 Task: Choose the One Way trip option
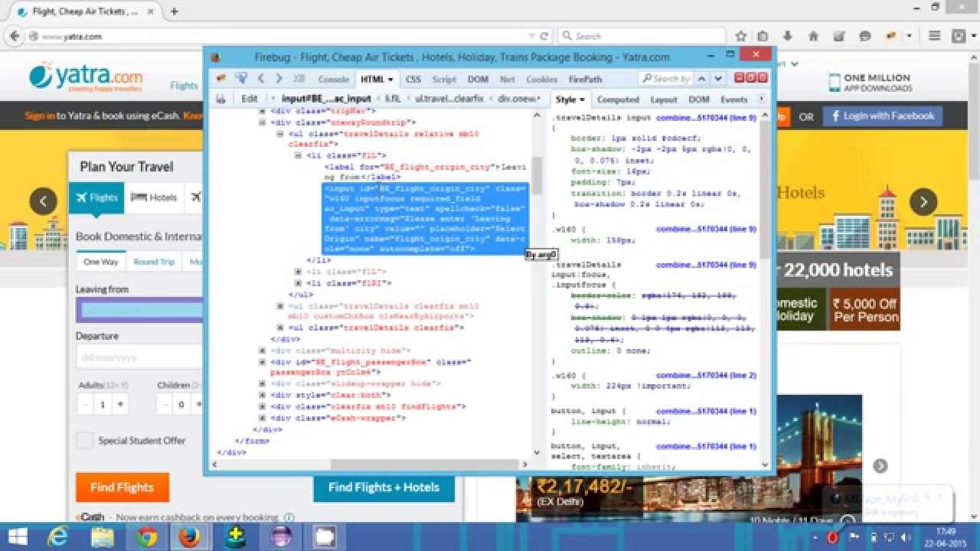101,262
